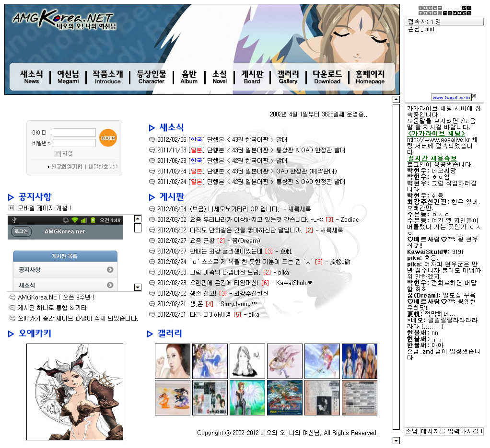Click the blue arrow beside 오에카키 heading
Screen dimensions: 490x448
pos(11,334)
